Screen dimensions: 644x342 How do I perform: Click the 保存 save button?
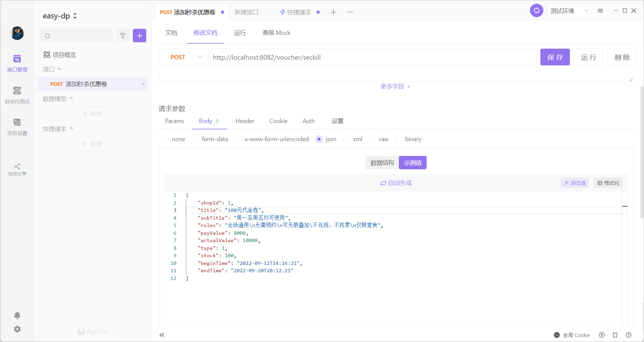click(x=555, y=57)
